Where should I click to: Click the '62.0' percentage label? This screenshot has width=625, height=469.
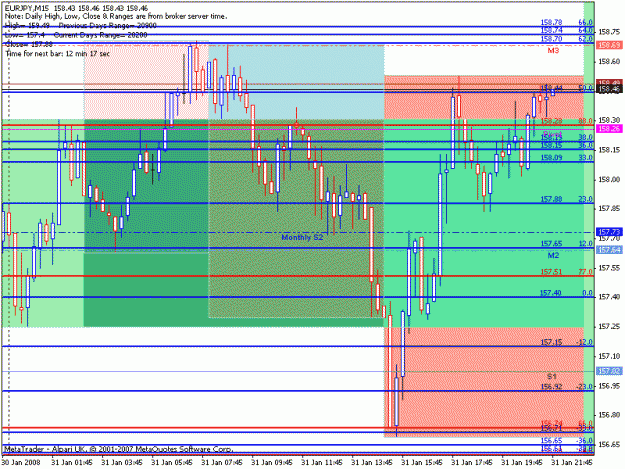click(x=585, y=39)
